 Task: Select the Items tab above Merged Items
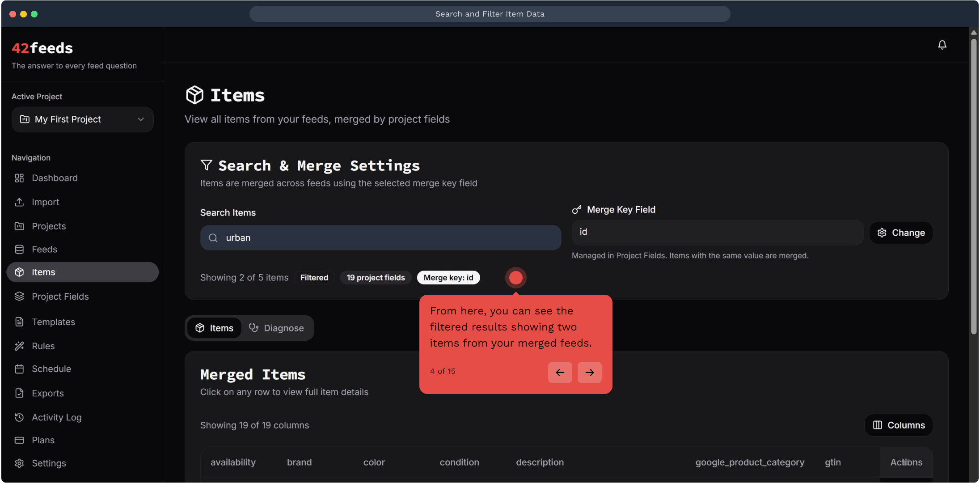(x=215, y=328)
